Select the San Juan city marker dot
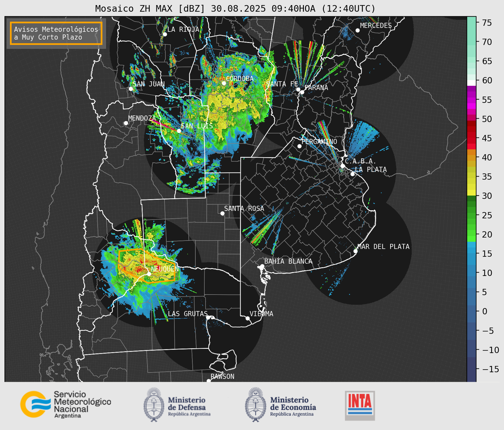 pyautogui.click(x=131, y=89)
